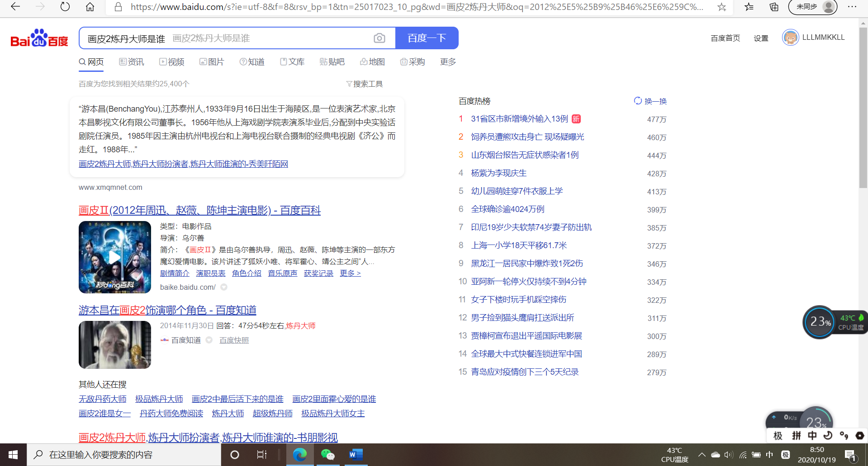Select the 贴吧 search tab
The height and width of the screenshot is (466, 868).
click(x=332, y=62)
